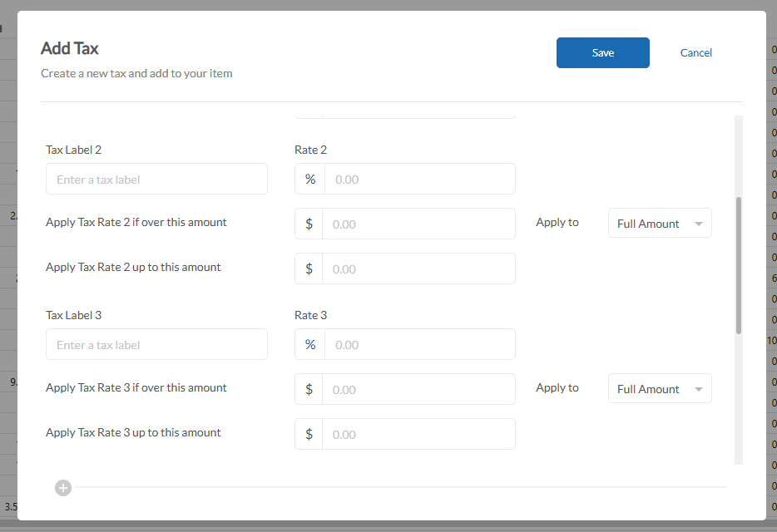The image size is (777, 532).
Task: Click the 'Tax Label 2' label
Action: tap(73, 150)
